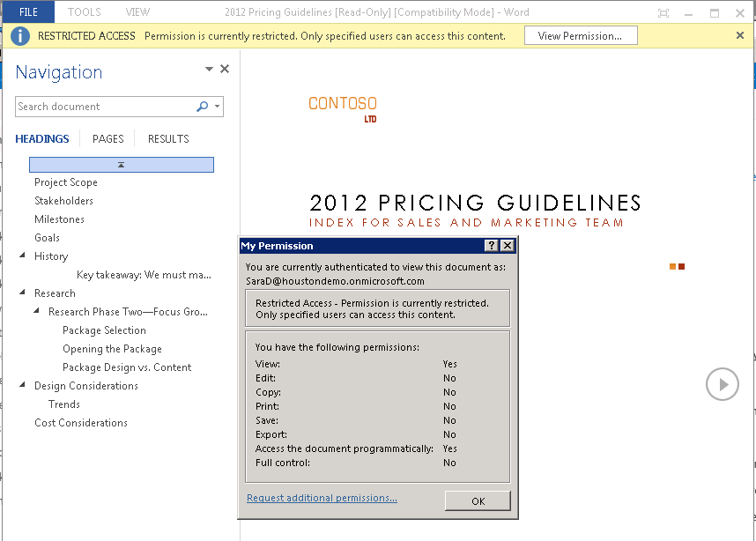756x541 pixels.
Task: Click the help question mark in My Permission
Action: (x=491, y=246)
